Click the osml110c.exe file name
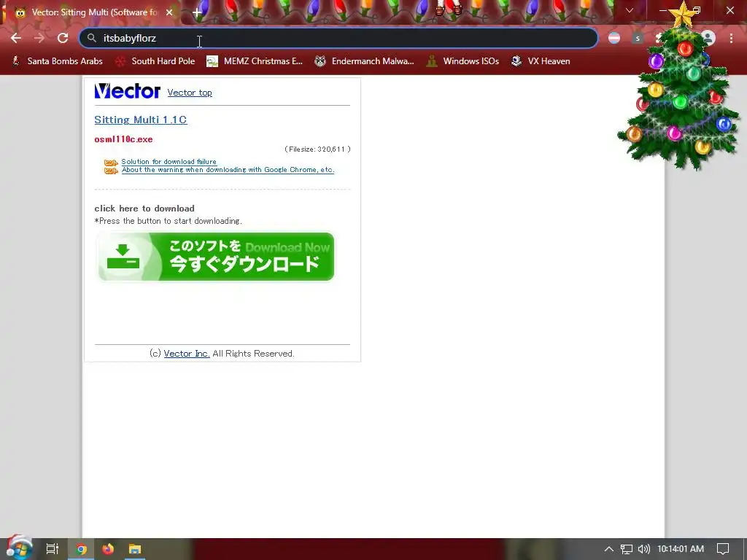Viewport: 747px width, 560px height. (123, 139)
